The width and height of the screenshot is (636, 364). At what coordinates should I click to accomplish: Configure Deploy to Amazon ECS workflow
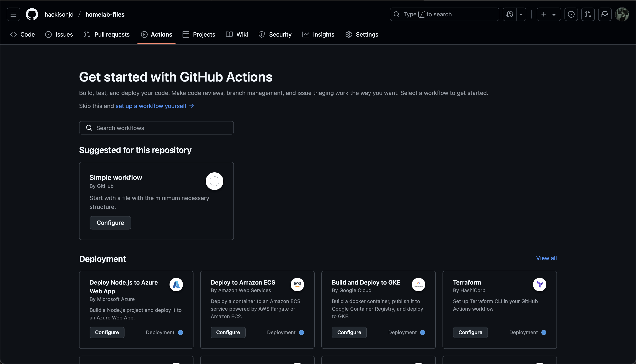pyautogui.click(x=228, y=332)
